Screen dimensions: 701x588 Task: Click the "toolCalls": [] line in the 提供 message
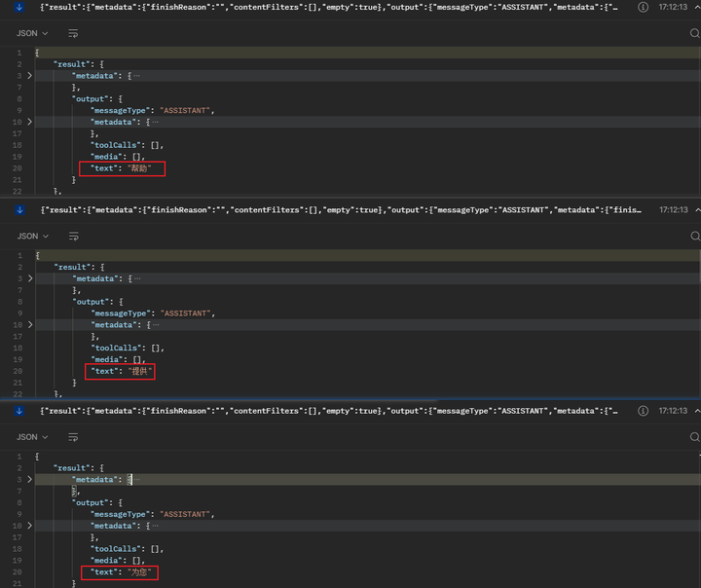(x=127, y=348)
